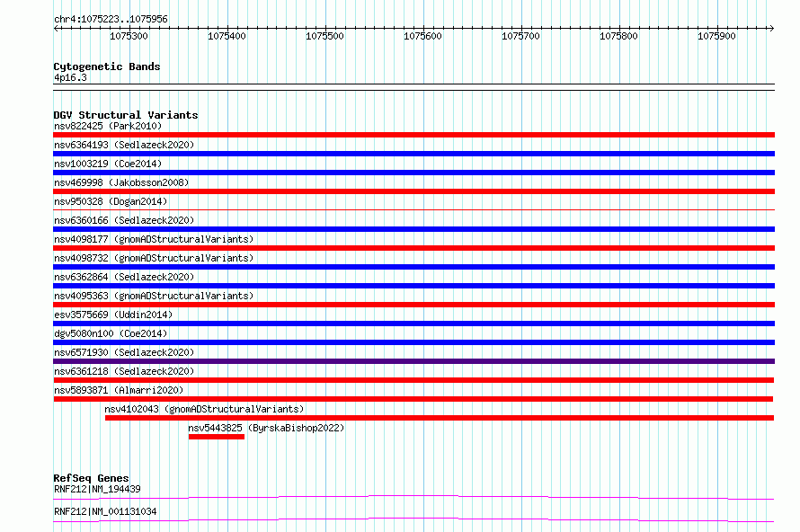Select the purple nsv6571930 variant bar

click(x=413, y=361)
